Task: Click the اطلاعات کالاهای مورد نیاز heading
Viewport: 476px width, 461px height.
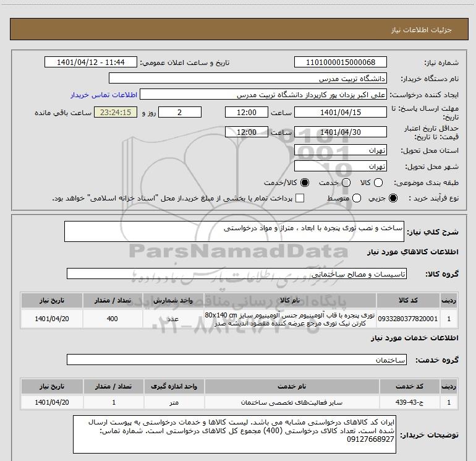Action: [412, 252]
